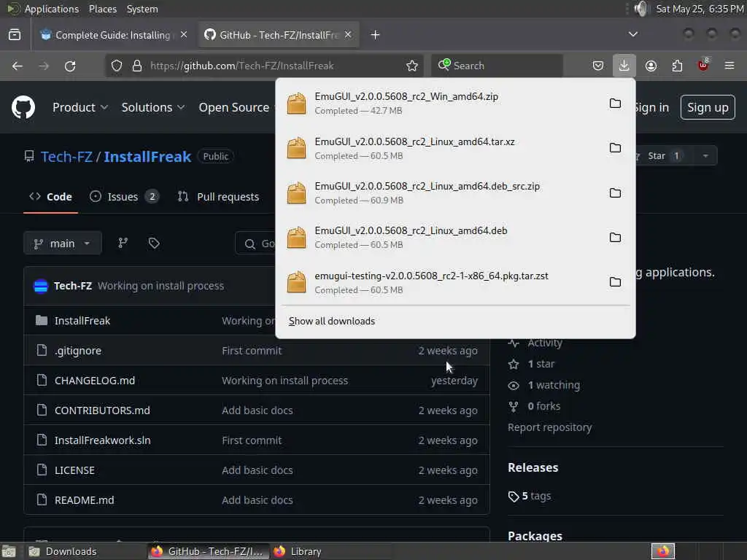Screen dimensions: 747x560
Task: Switch to Library window in taskbar
Action: point(330,551)
